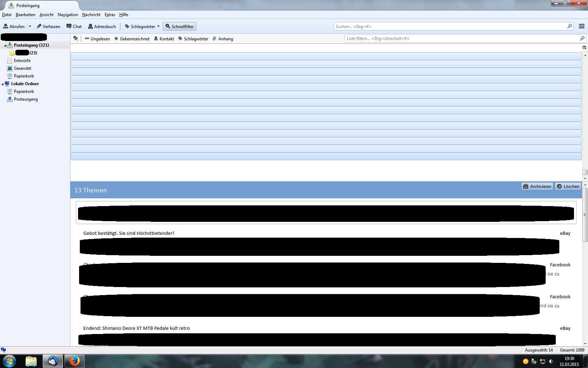Viewport: 588px width, 368px height.
Task: Open the Bearbeiten menu
Action: (x=26, y=15)
